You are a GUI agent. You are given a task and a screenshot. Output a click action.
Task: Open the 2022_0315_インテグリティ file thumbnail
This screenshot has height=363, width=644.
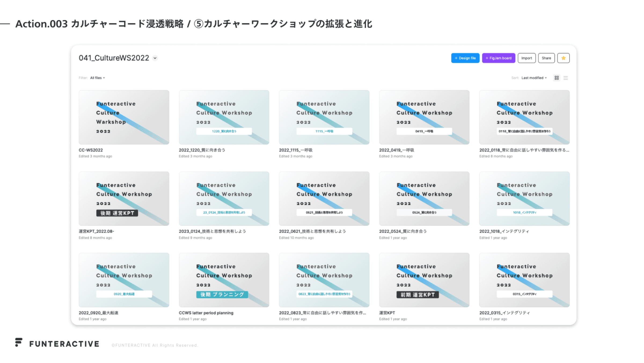coord(524,280)
